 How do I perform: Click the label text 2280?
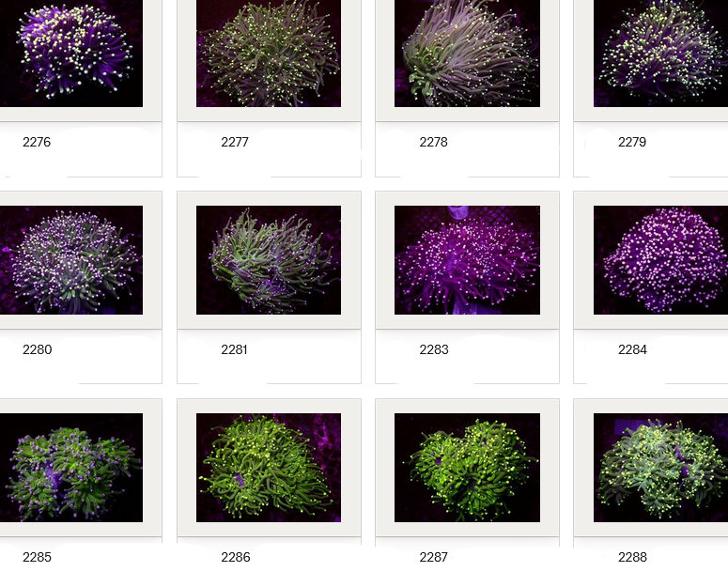[38, 349]
